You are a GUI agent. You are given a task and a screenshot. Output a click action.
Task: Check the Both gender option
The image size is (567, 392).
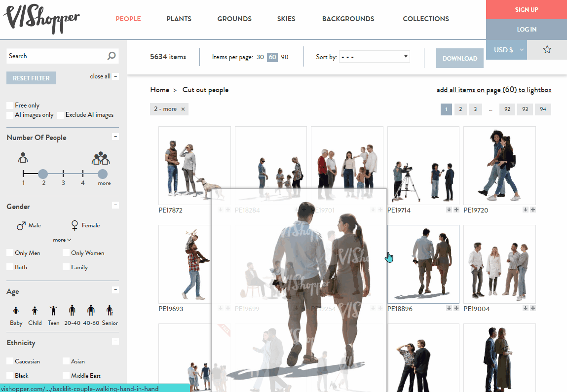tap(10, 267)
